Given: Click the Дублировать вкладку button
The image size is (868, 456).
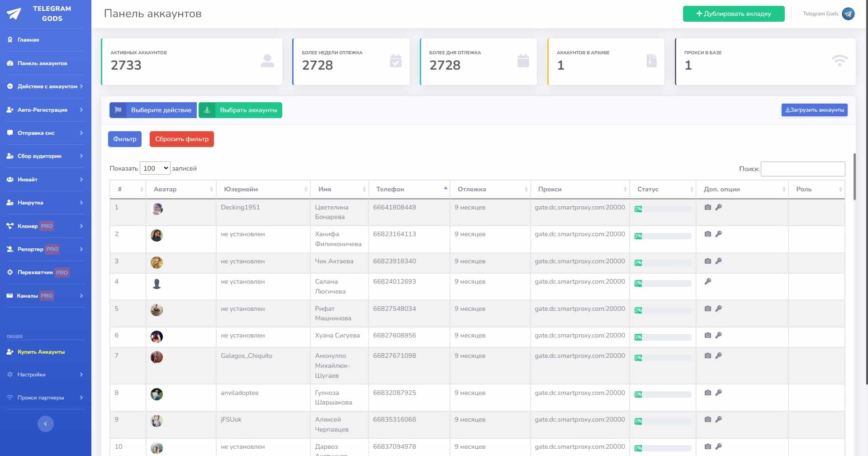Looking at the screenshot, I should (733, 14).
